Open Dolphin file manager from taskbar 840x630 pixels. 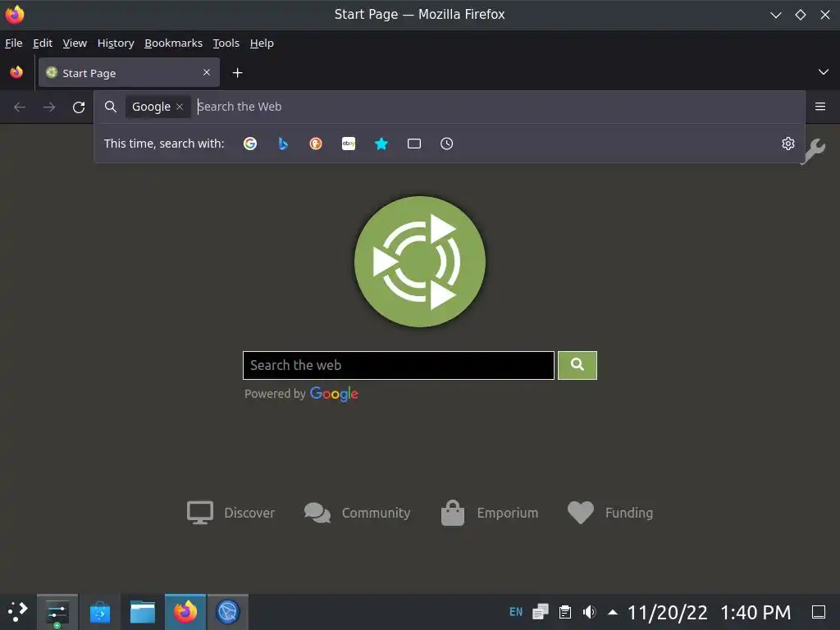143,612
